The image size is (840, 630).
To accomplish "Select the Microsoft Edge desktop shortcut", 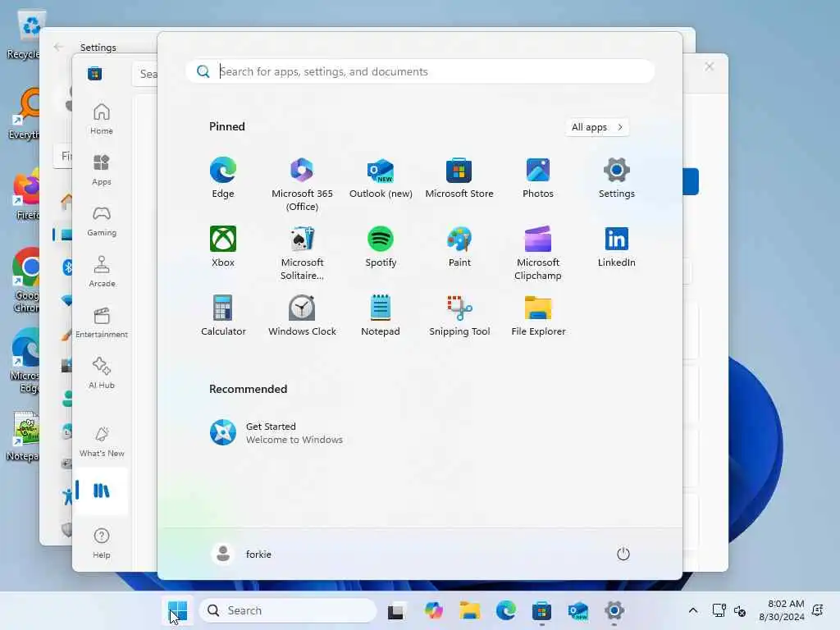I will [x=25, y=360].
